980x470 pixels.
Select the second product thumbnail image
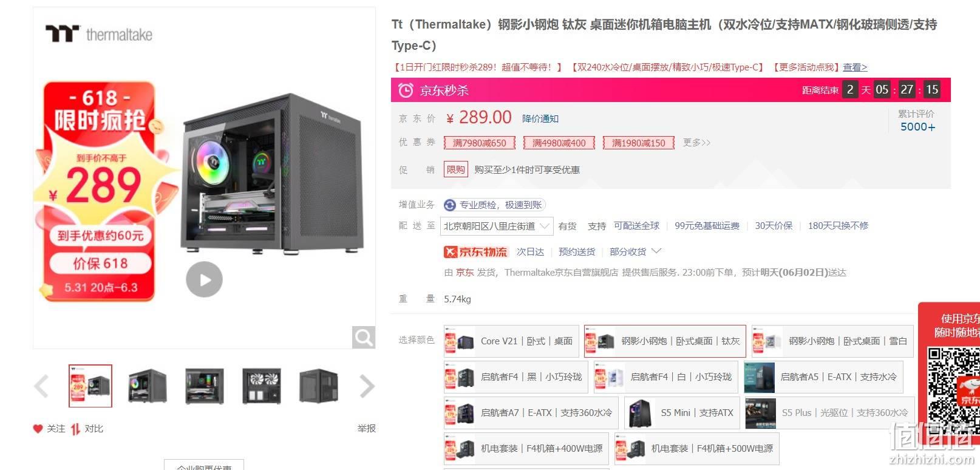[x=148, y=386]
